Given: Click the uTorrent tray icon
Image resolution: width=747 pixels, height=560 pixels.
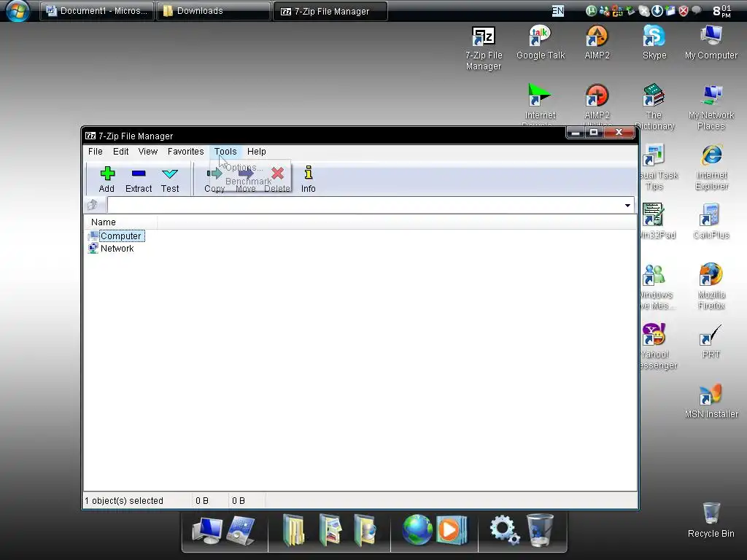Looking at the screenshot, I should pyautogui.click(x=591, y=10).
